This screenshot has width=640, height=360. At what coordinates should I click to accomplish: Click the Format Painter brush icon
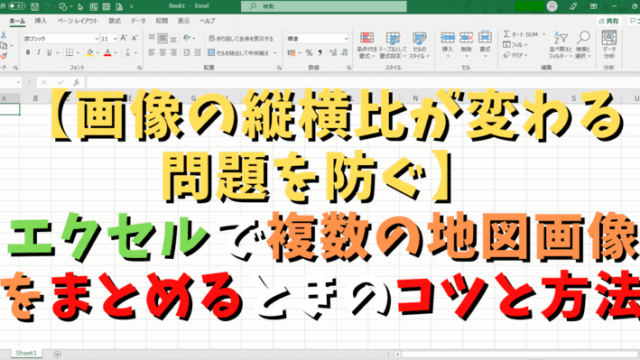(x=4, y=56)
